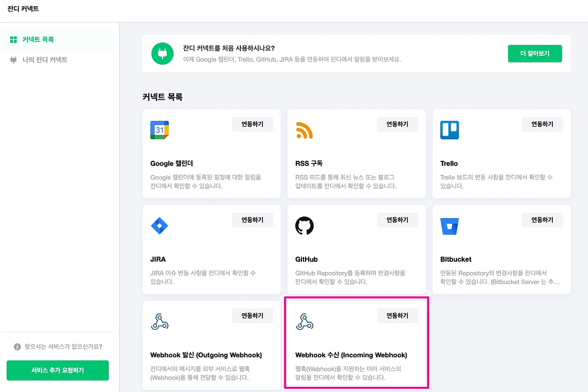Click 연동하기 on the Bitbucket card
This screenshot has width=588, height=392.
(542, 220)
